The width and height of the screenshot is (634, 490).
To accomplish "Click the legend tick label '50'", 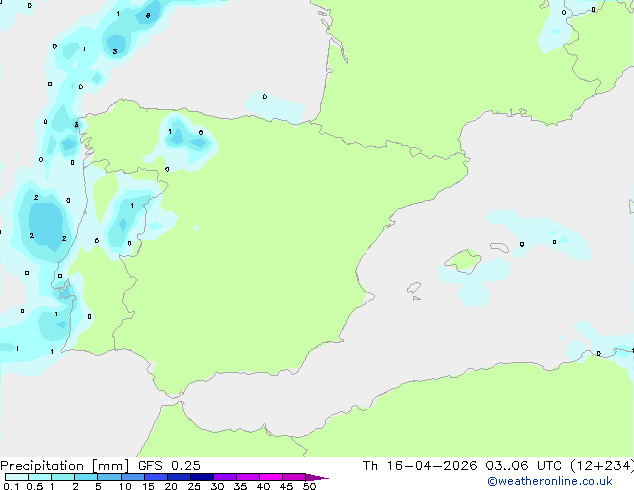I will coord(309,486).
